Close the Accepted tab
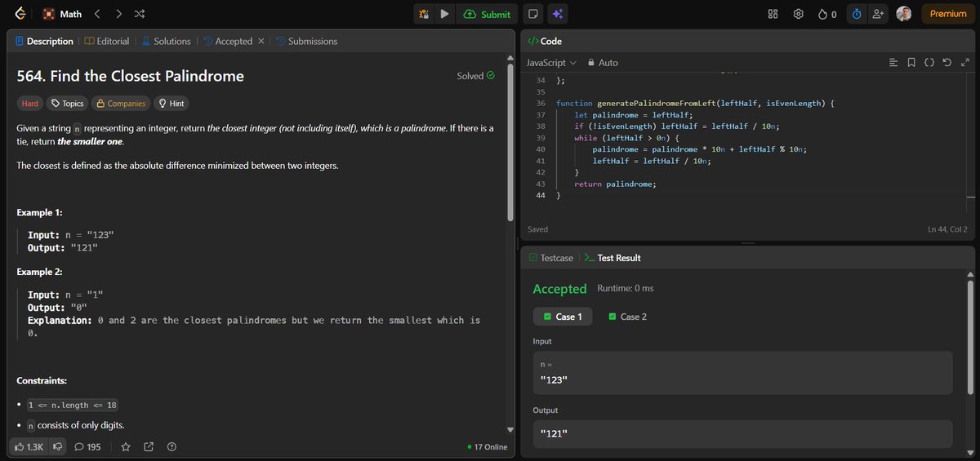Viewport: 980px width, 461px height. pos(261,41)
